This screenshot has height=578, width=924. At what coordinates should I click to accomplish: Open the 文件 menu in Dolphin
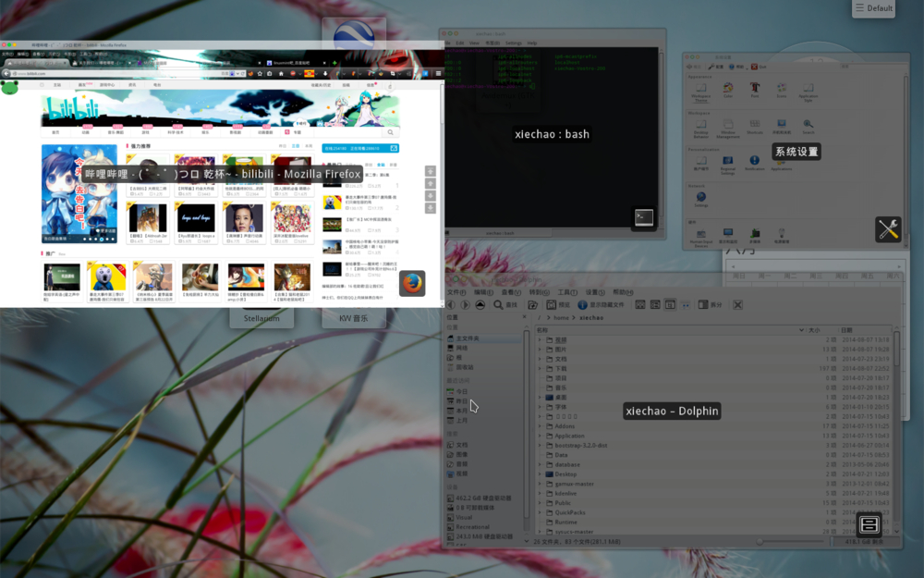(456, 292)
